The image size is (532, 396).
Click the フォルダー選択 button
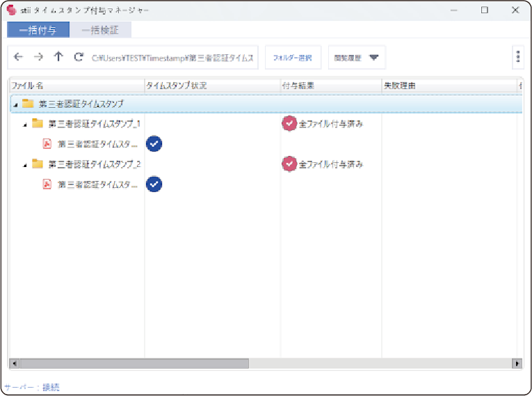coord(292,58)
